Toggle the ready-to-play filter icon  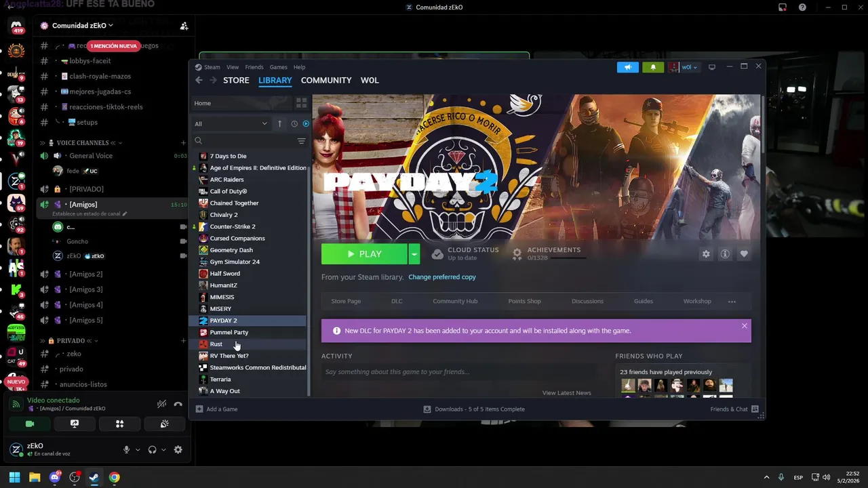click(x=306, y=123)
